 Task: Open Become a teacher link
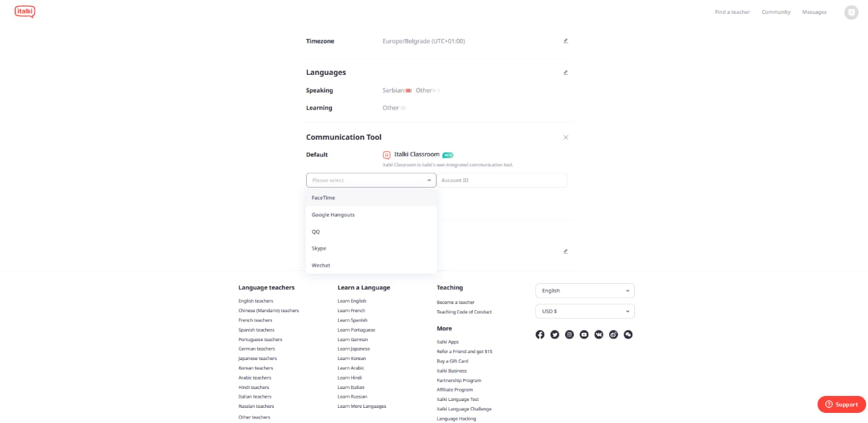click(x=455, y=302)
